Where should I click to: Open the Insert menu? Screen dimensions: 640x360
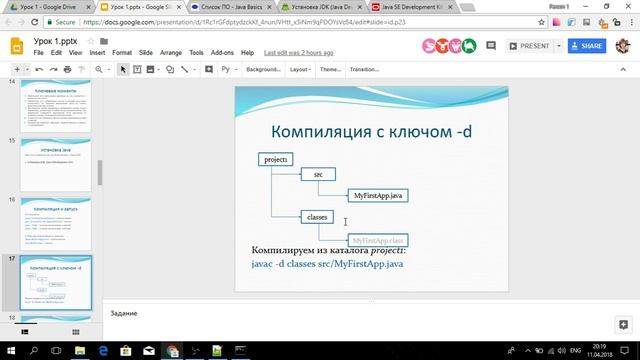pos(97,53)
